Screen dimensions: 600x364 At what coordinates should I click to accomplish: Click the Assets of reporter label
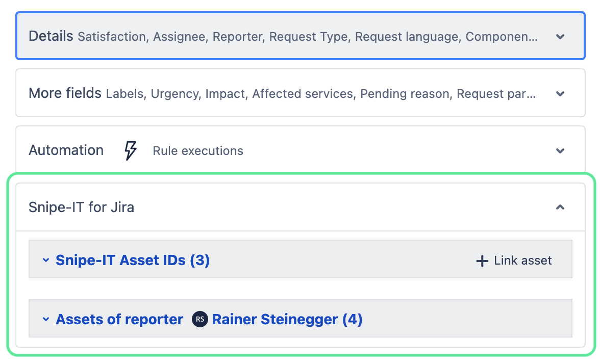(119, 320)
